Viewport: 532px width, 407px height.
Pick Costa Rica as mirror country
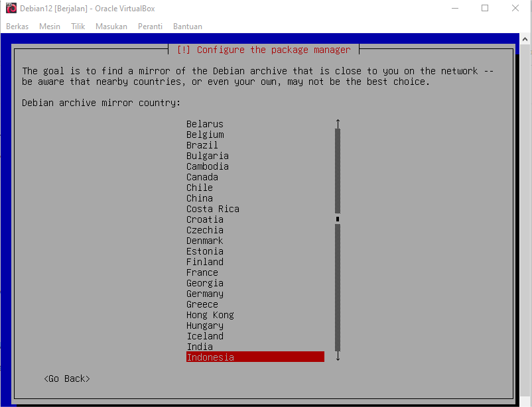(x=212, y=209)
